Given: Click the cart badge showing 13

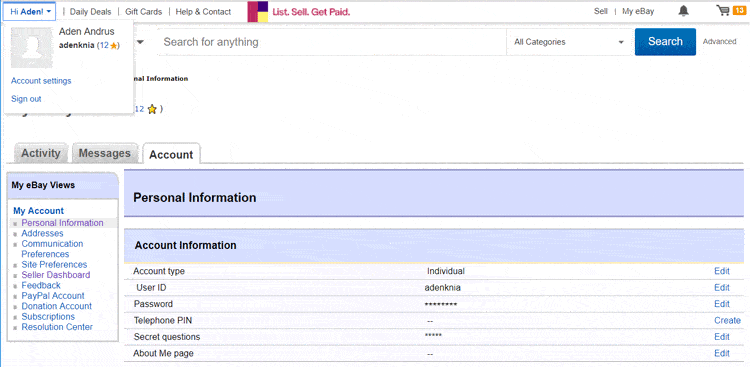Looking at the screenshot, I should (739, 11).
